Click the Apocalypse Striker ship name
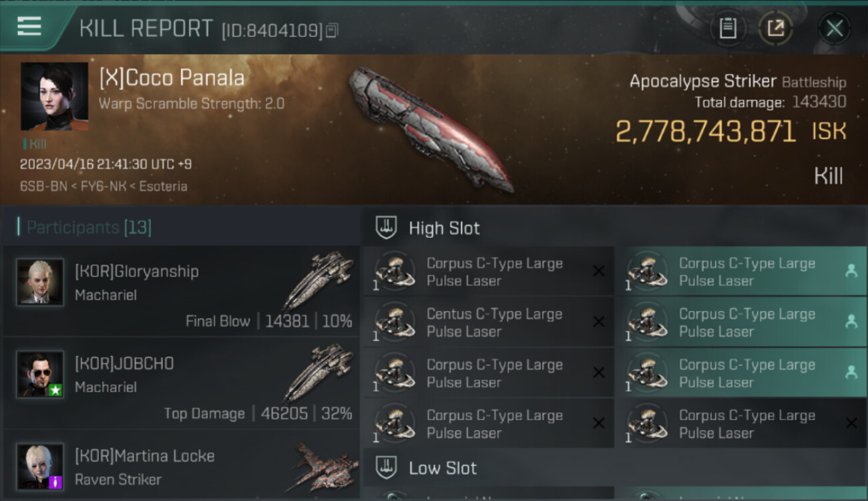 coord(702,81)
